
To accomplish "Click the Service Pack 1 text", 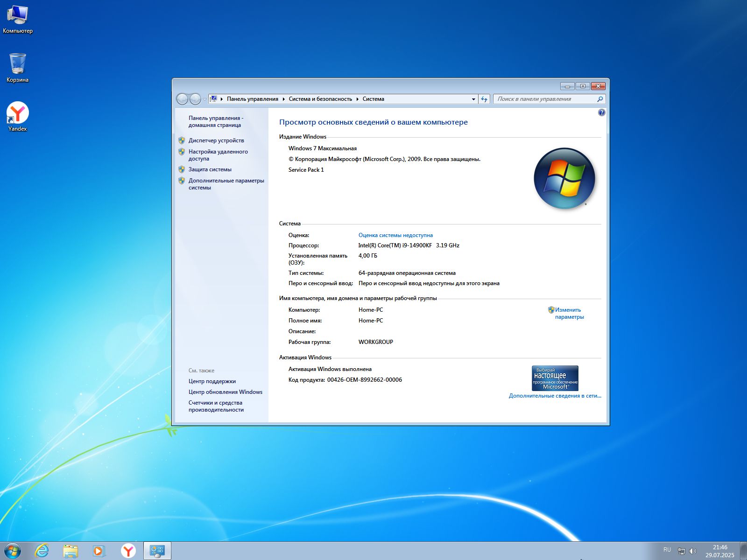I will click(306, 170).
